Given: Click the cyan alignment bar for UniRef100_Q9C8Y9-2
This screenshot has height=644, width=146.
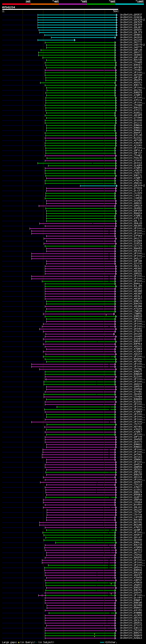Looking at the screenshot, I should click(99, 186).
